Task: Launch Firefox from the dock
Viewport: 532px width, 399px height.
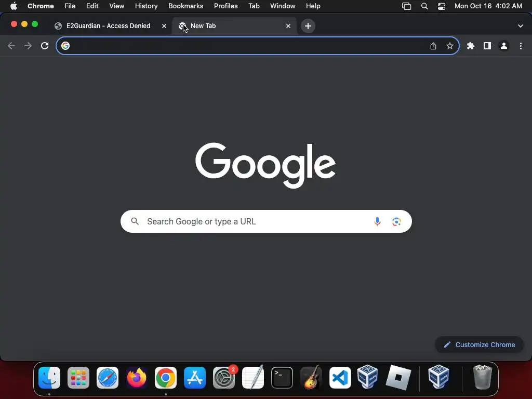Action: tap(137, 378)
